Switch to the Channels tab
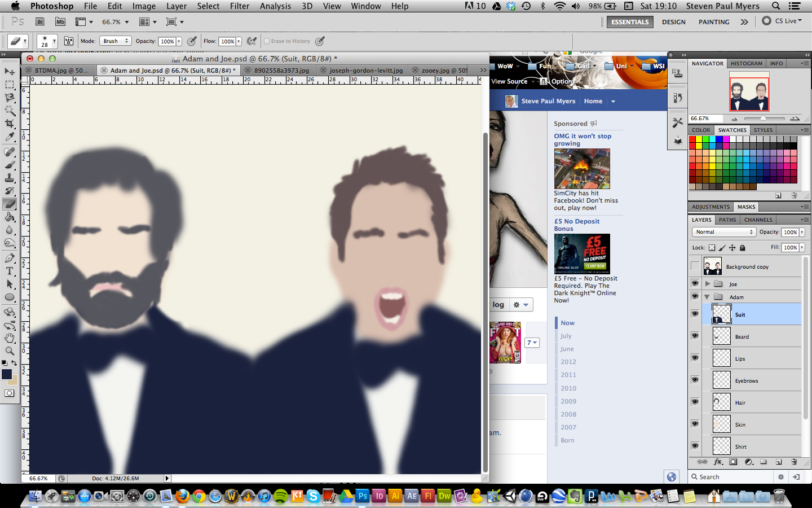 tap(758, 220)
